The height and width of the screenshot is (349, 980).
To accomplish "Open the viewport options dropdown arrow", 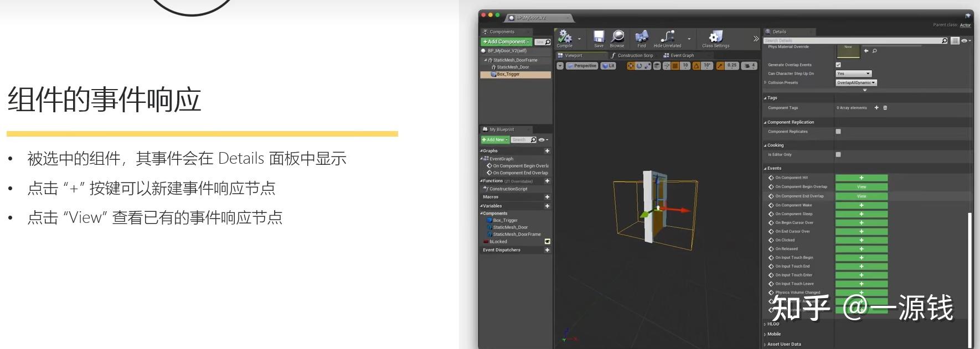I will tap(560, 66).
